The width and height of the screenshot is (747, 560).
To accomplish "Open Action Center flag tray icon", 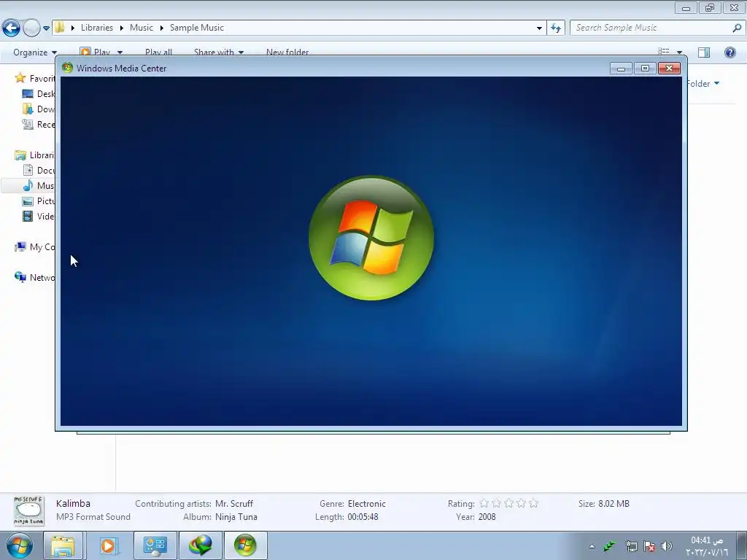I will [649, 546].
